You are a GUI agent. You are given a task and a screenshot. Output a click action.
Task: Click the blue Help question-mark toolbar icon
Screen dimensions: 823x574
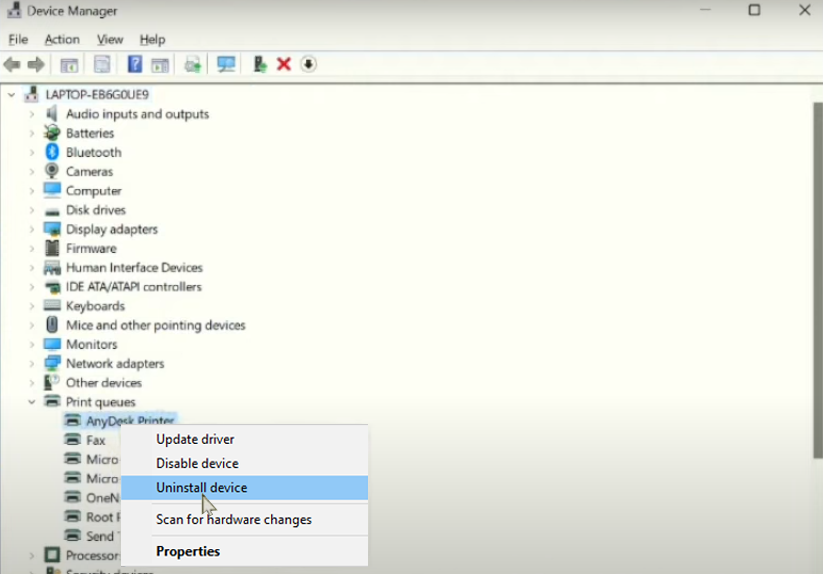tap(135, 64)
